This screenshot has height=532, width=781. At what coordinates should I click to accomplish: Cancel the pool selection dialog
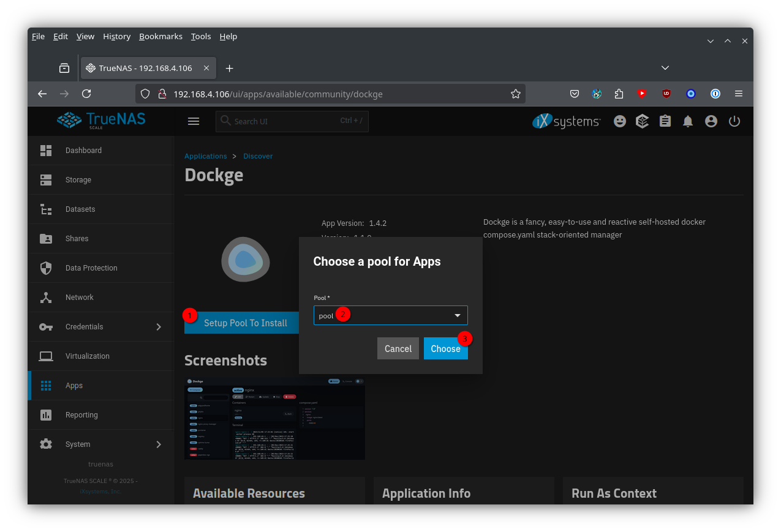pyautogui.click(x=398, y=348)
